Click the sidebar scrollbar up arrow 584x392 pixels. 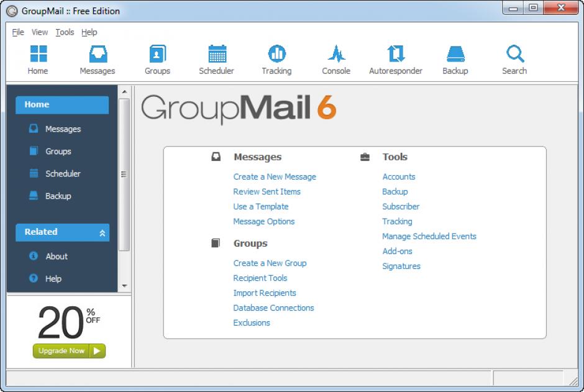pos(124,91)
